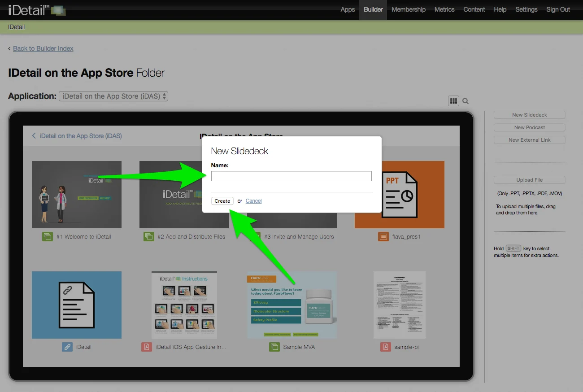Open the Help menu item
The image size is (583, 392).
pyautogui.click(x=500, y=9)
